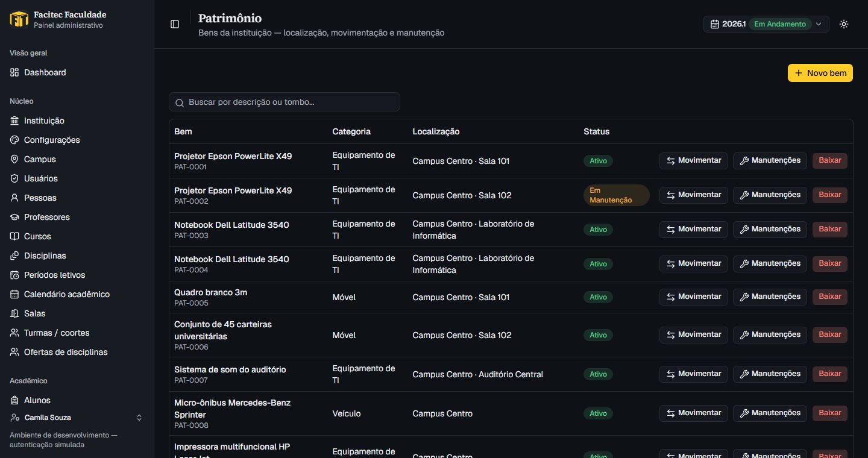868x458 pixels.
Task: Click the Categoria column header
Action: pyautogui.click(x=351, y=131)
